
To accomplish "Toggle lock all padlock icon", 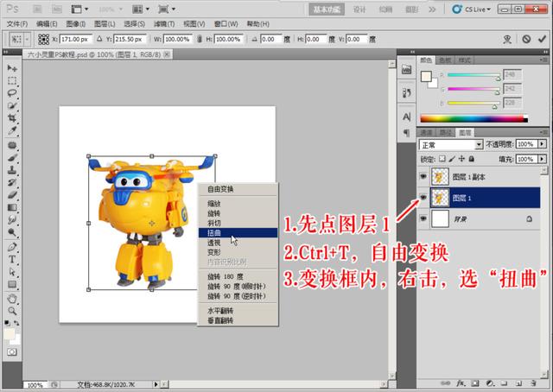I will (x=471, y=159).
